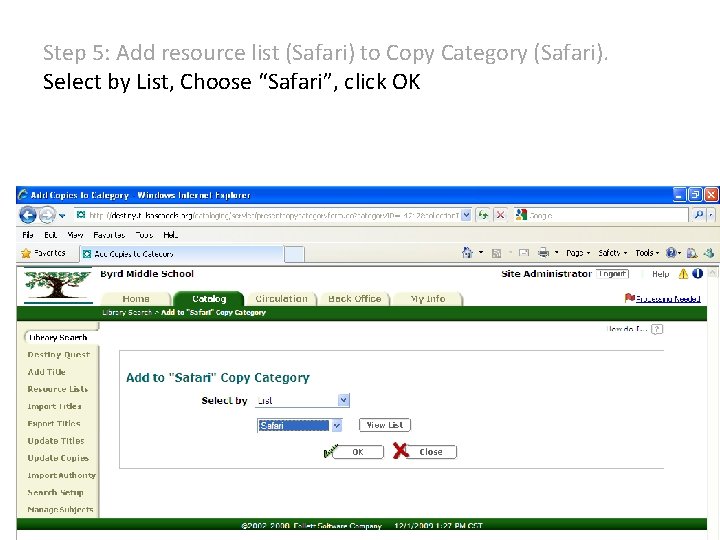The height and width of the screenshot is (540, 720).
Task: Open the Select by List dropdown
Action: (302, 400)
